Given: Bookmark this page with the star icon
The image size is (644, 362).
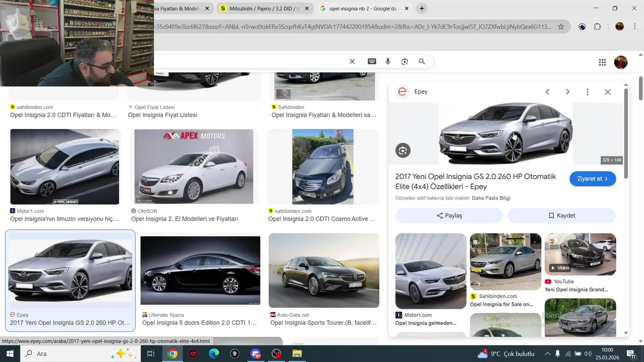Looking at the screenshot, I should (561, 27).
